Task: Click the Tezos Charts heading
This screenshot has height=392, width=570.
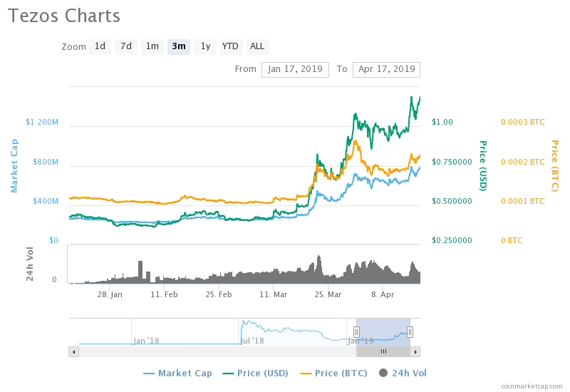Action: pos(64,16)
